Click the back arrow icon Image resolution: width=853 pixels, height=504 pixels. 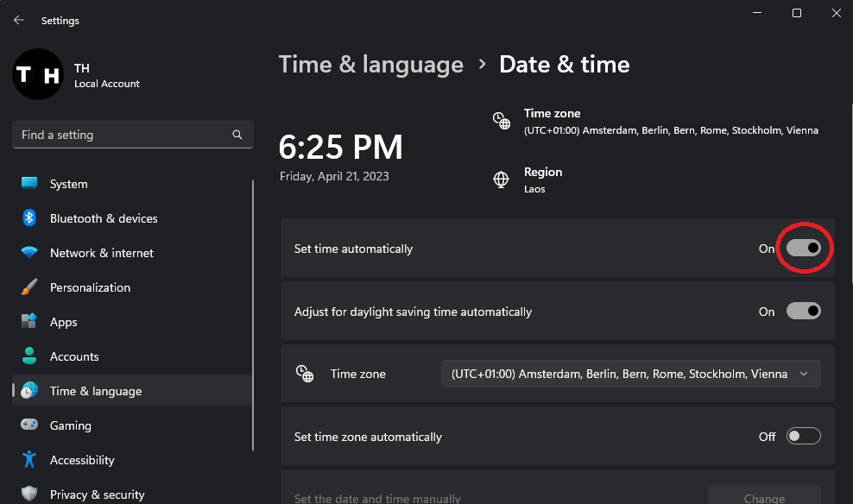[19, 20]
